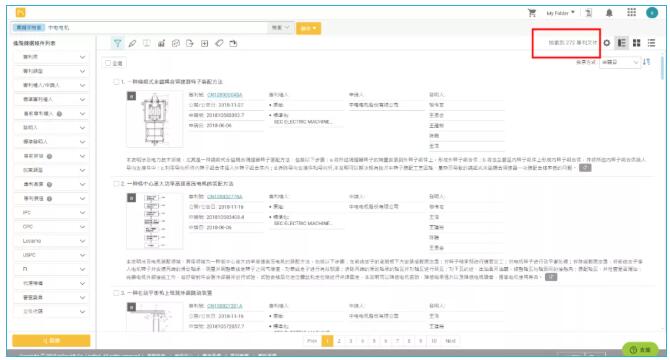Image resolution: width=670 pixels, height=360 pixels.
Task: Open the apps grid menu icon
Action: click(632, 12)
